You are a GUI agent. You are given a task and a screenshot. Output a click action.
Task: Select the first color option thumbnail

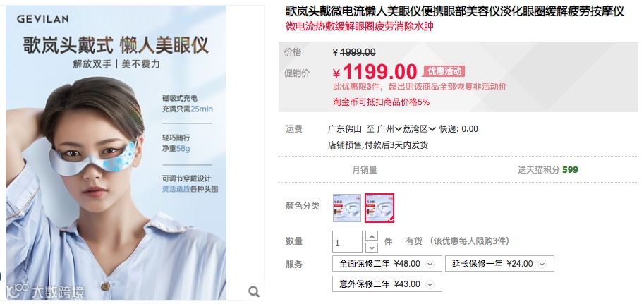(x=346, y=208)
